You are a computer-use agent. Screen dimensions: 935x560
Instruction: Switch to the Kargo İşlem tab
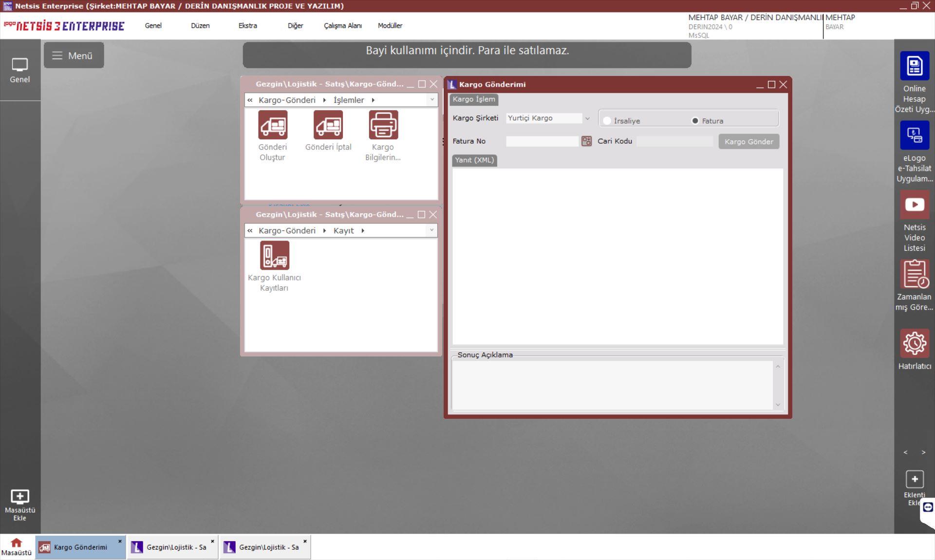pos(474,99)
